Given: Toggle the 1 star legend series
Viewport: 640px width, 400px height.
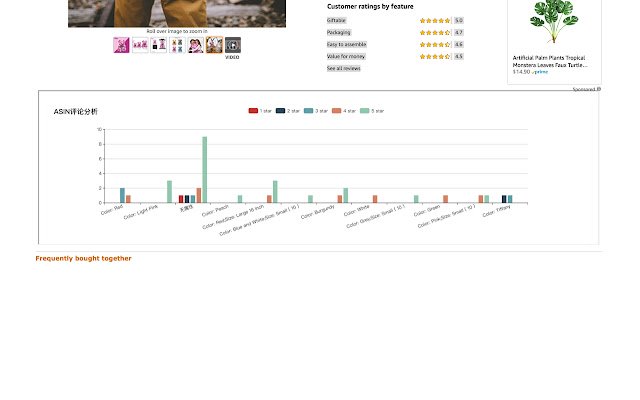Looking at the screenshot, I should point(260,111).
